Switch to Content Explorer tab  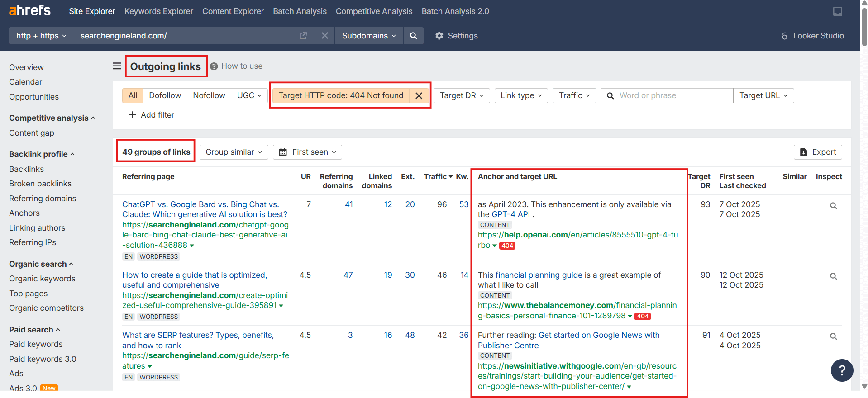coord(233,11)
